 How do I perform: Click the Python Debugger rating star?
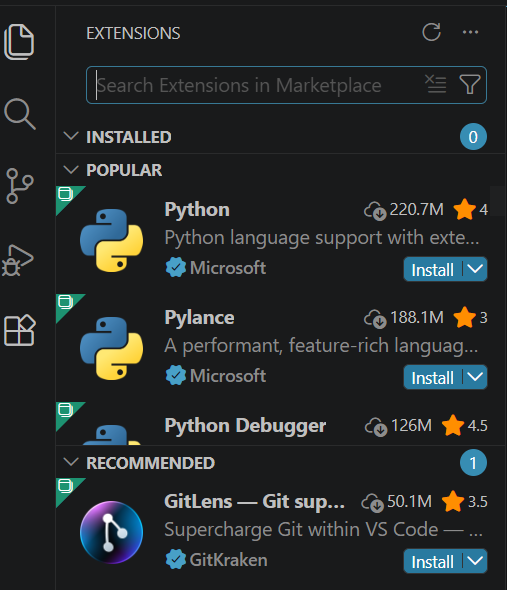pyautogui.click(x=453, y=426)
